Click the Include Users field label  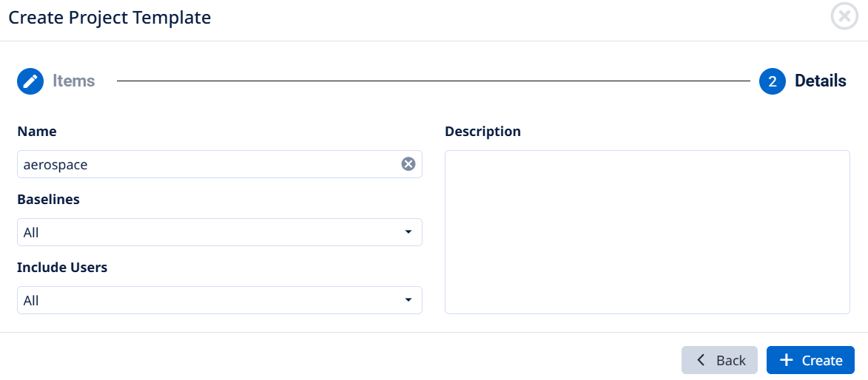62,268
